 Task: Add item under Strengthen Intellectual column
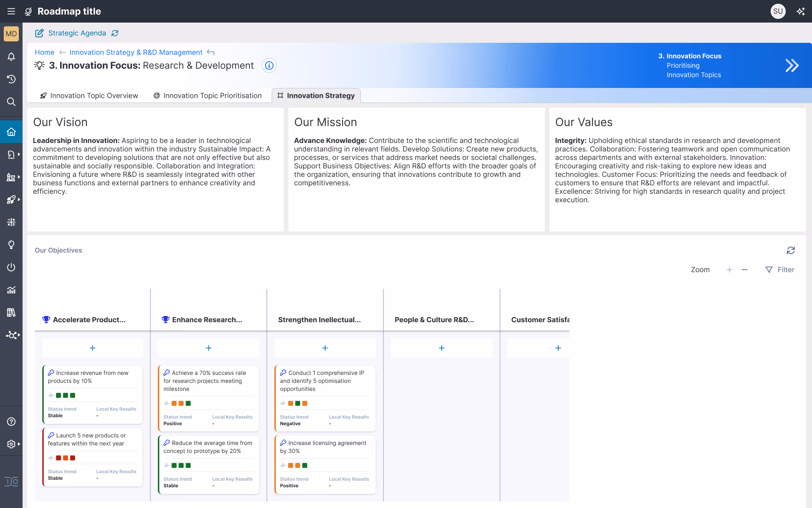[325, 348]
